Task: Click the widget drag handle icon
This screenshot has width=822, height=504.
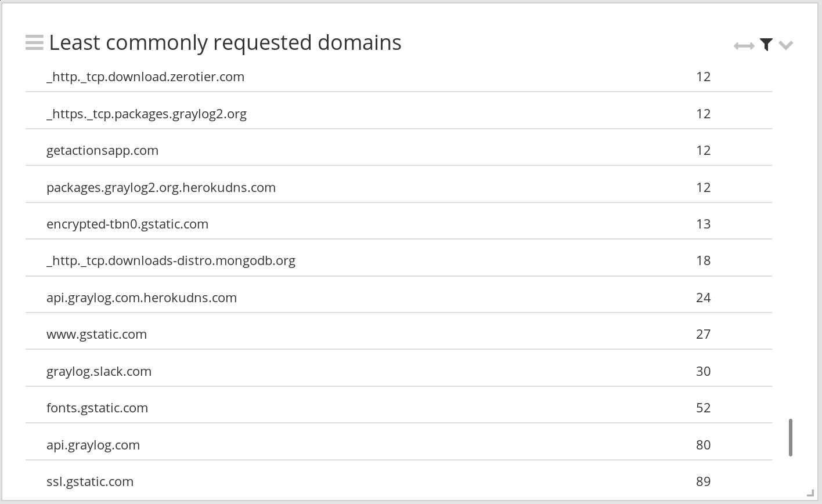Action: (x=34, y=43)
